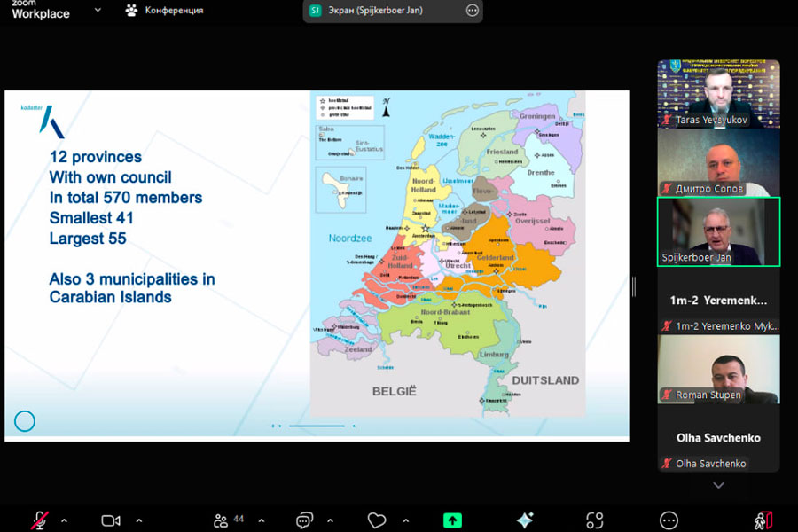Click 'Carabian Islands' text on slide
Image resolution: width=798 pixels, height=532 pixels.
(x=111, y=297)
